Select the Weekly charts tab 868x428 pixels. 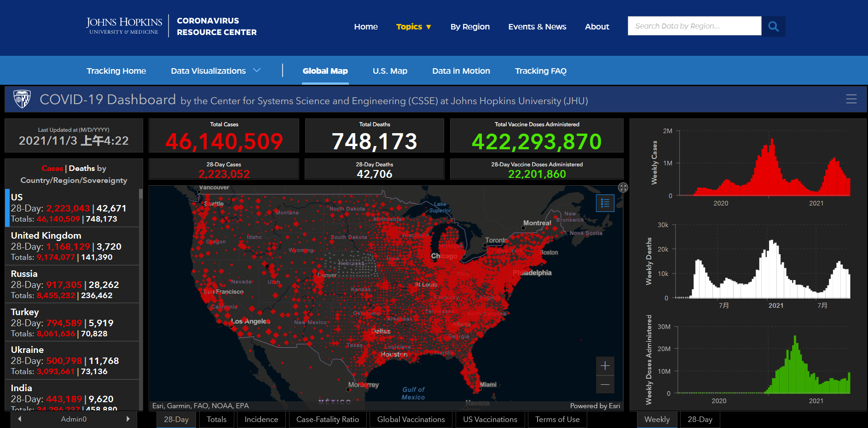657,419
